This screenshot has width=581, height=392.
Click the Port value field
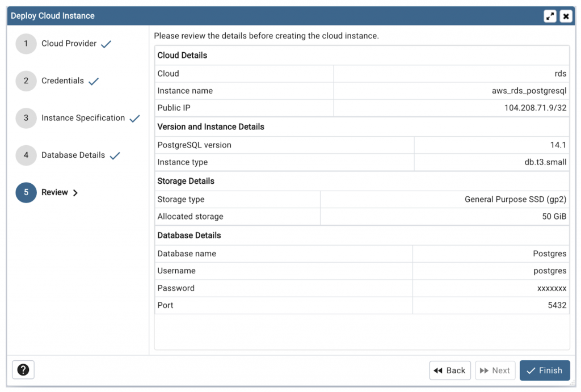491,305
